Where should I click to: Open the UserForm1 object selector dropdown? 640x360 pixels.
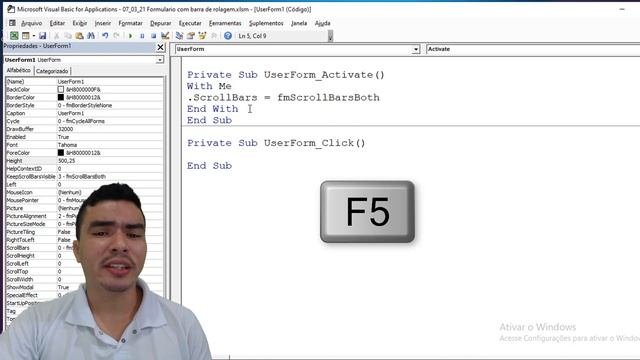tap(160, 60)
